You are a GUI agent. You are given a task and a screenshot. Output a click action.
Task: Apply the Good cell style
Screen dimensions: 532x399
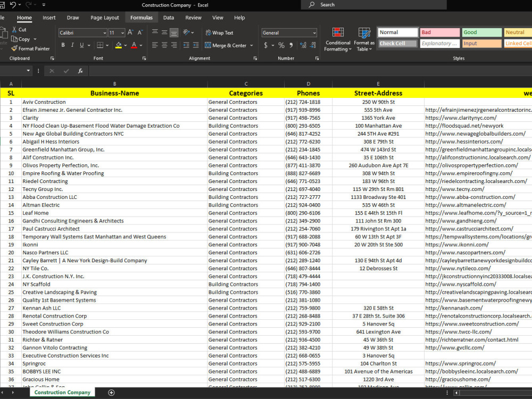point(482,32)
